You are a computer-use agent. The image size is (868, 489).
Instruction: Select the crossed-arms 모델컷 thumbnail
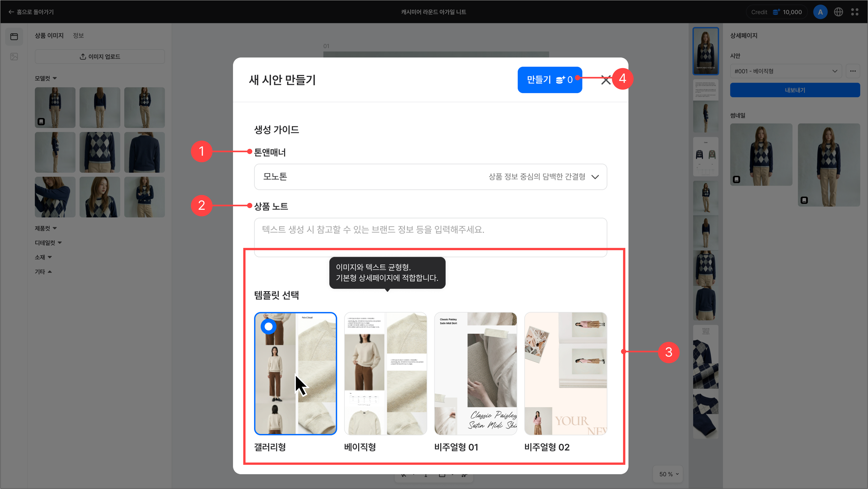tap(145, 197)
